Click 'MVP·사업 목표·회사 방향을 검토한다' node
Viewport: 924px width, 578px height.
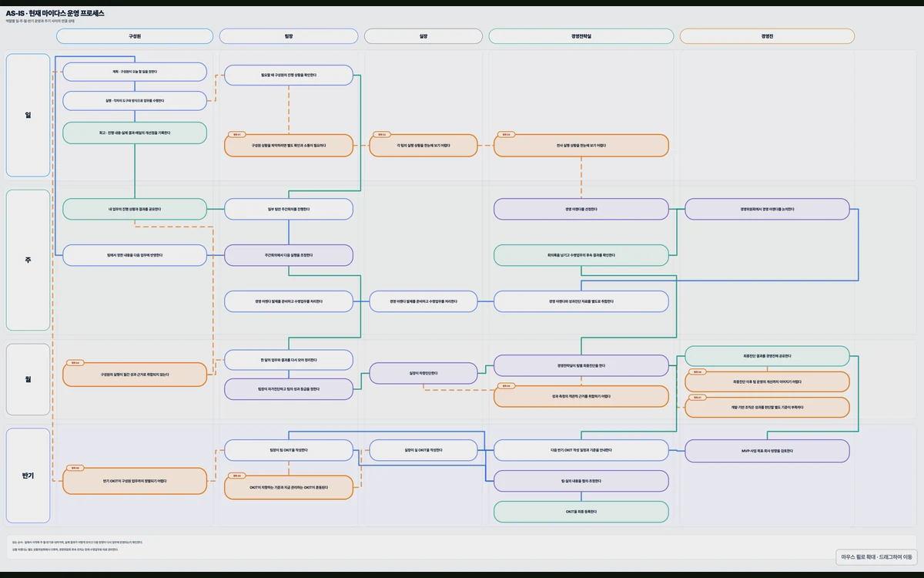[x=767, y=450]
